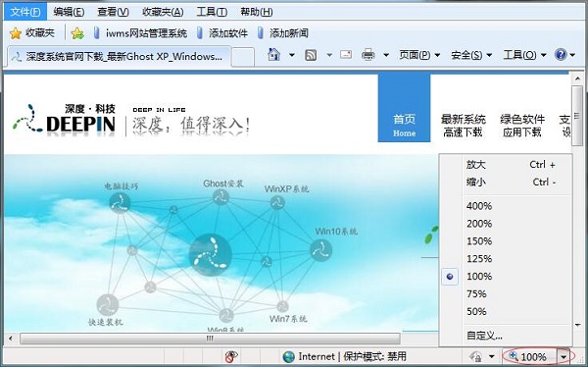Click the 收藏夹 star icon
Image resolution: width=588 pixels, height=367 pixels.
pyautogui.click(x=16, y=33)
